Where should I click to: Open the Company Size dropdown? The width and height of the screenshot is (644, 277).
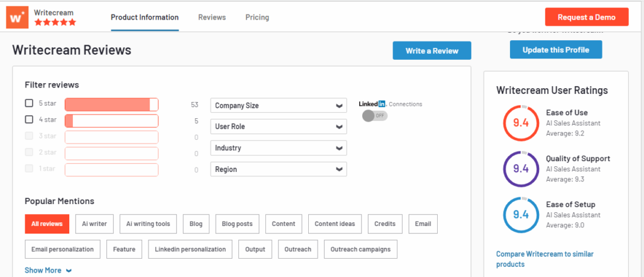click(x=278, y=106)
